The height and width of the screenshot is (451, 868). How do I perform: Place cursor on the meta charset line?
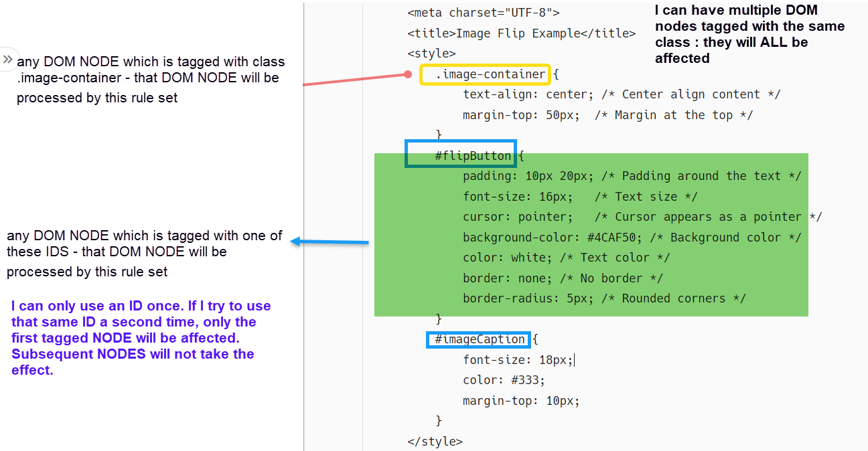coord(483,12)
